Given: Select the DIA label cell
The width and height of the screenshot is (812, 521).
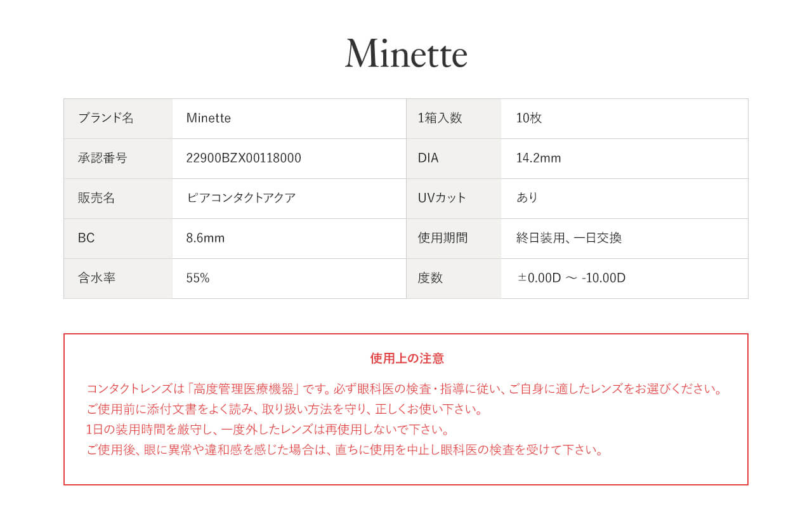Looking at the screenshot, I should [x=454, y=159].
